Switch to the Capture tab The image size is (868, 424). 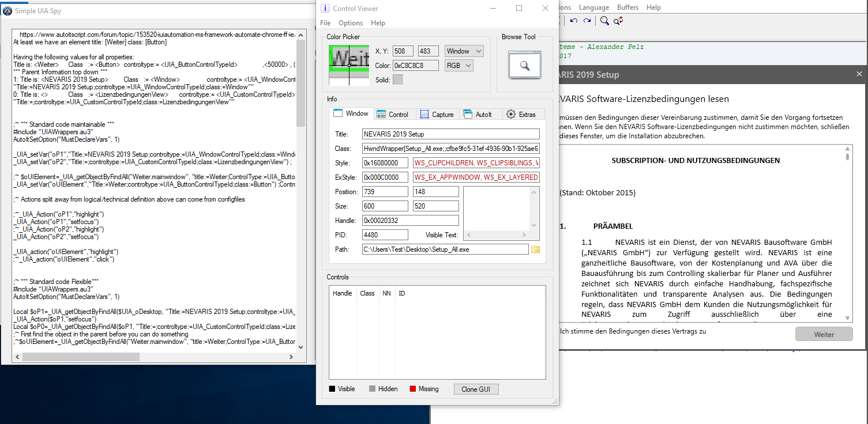click(x=437, y=115)
